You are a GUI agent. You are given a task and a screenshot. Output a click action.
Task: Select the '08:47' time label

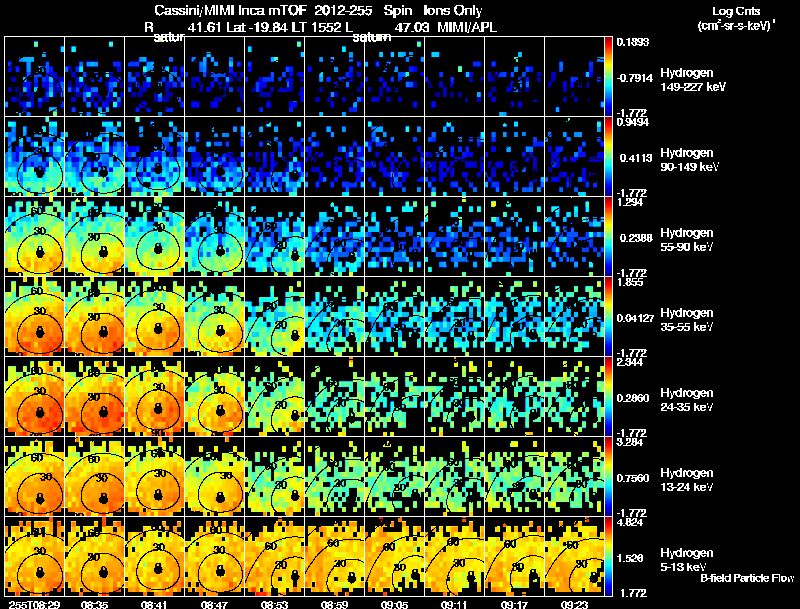coord(214,604)
